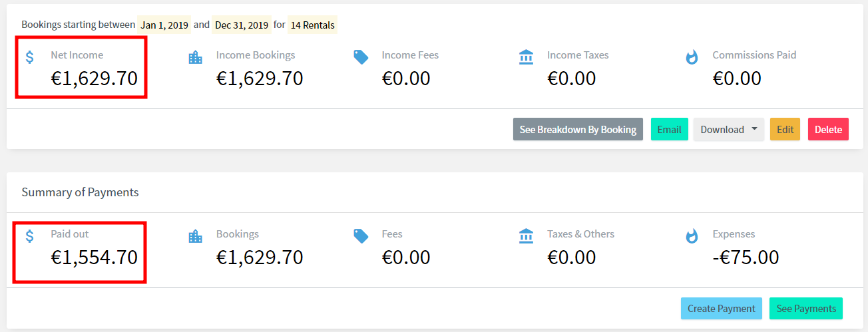
Task: Click the building icon beside Income Bookings
Action: pos(195,57)
